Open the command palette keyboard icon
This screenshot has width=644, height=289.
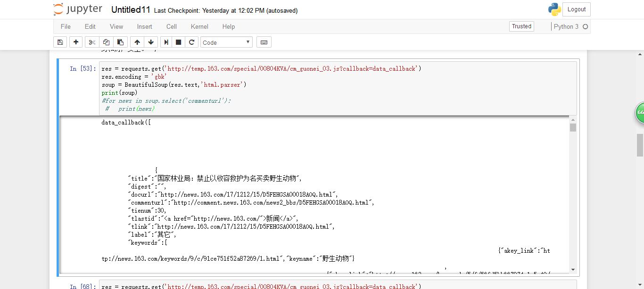(264, 42)
